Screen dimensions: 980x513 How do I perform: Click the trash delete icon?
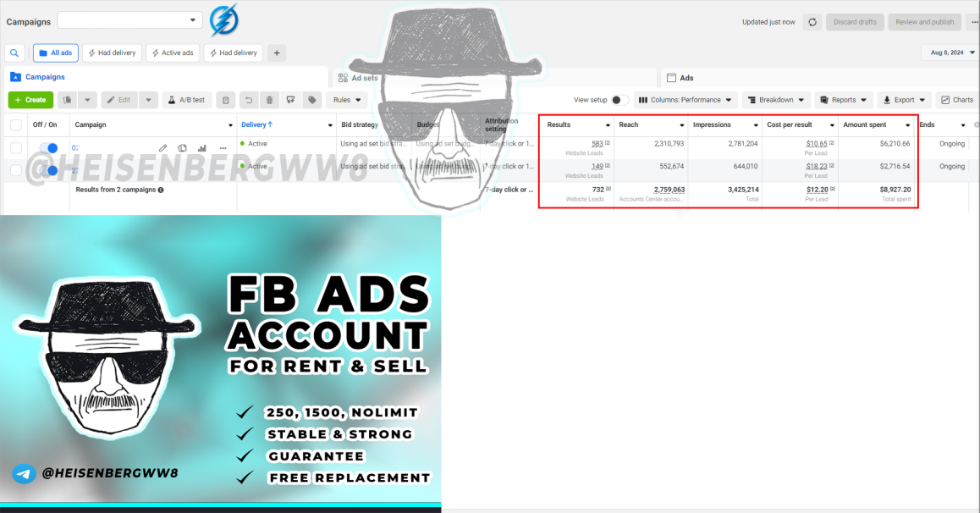(x=269, y=100)
